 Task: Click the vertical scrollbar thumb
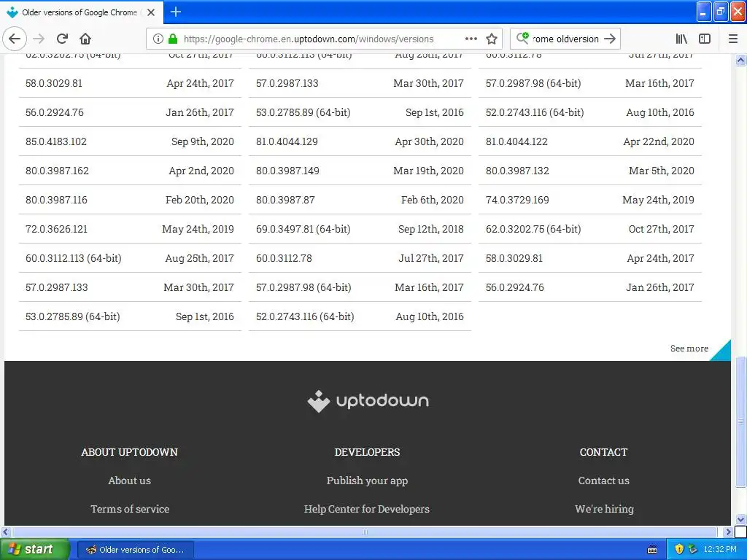coord(740,422)
